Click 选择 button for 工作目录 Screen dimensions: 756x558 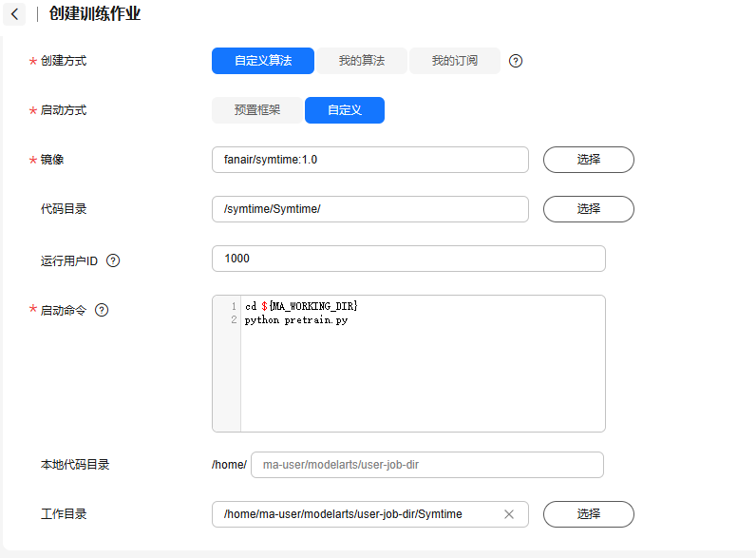tap(588, 514)
